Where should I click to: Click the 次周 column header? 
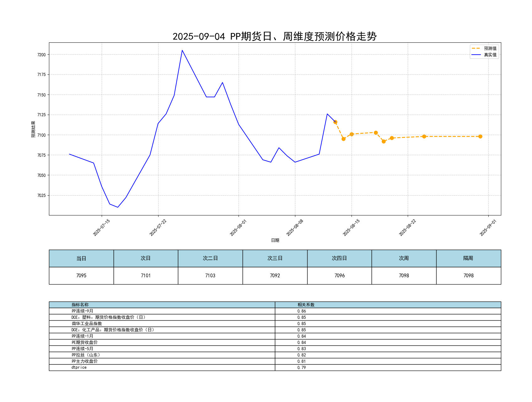click(x=404, y=258)
